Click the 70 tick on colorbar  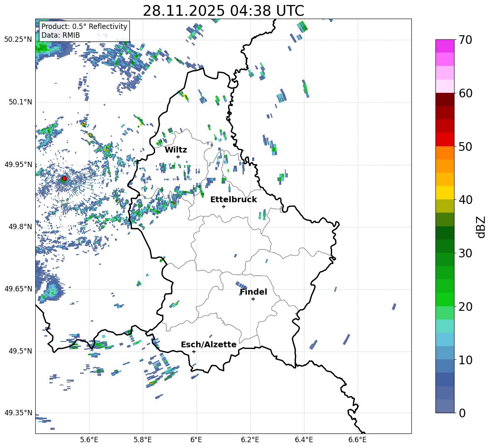tap(465, 40)
